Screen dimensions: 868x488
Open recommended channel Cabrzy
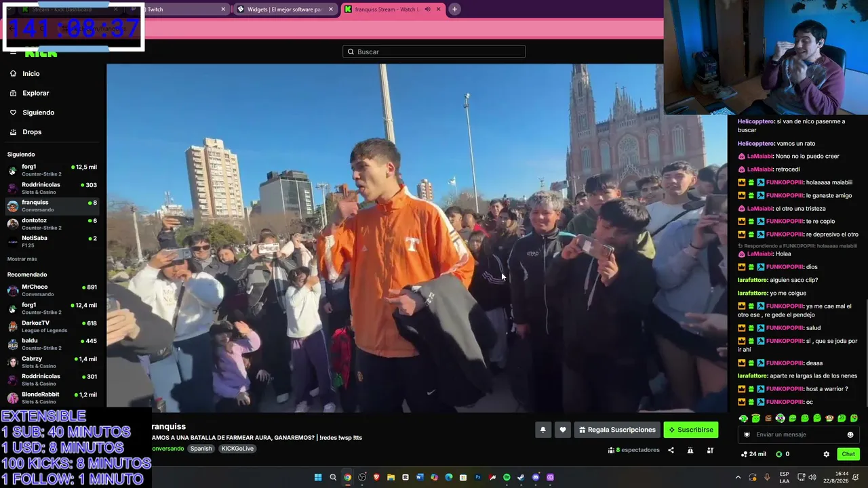click(53, 362)
